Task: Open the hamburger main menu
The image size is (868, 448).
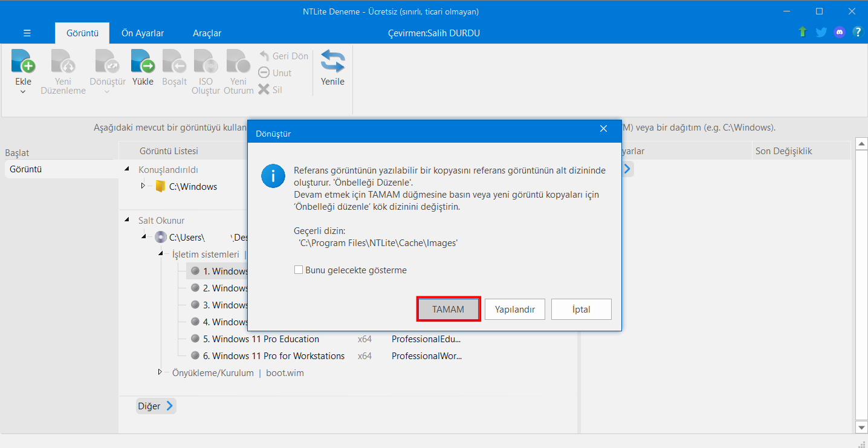Action: click(27, 33)
